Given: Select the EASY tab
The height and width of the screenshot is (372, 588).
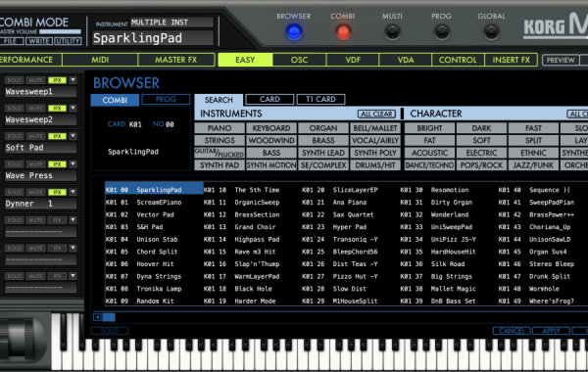Looking at the screenshot, I should (245, 60).
